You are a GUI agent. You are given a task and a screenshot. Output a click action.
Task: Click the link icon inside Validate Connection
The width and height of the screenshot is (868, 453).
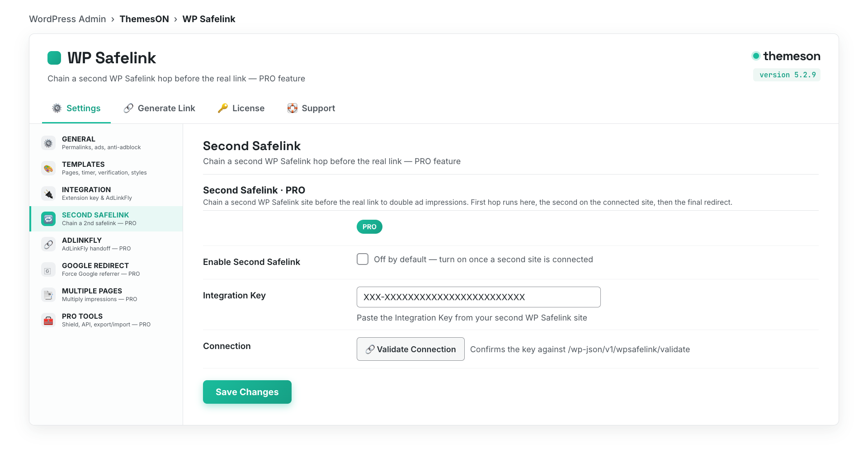[370, 349]
